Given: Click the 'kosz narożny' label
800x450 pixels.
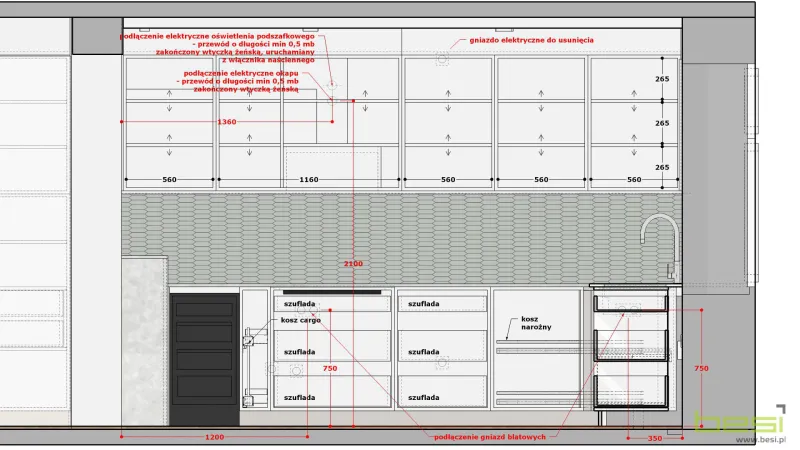Looking at the screenshot, I should coord(536,323).
